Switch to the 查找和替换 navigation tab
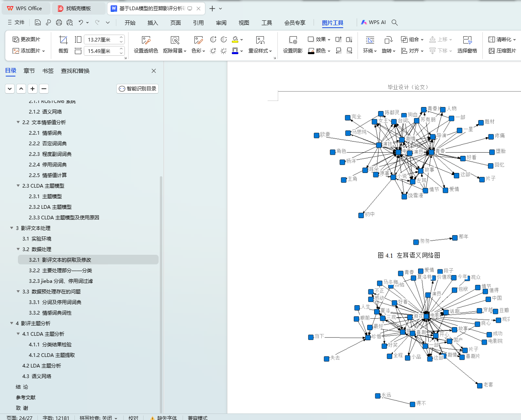 pyautogui.click(x=75, y=71)
